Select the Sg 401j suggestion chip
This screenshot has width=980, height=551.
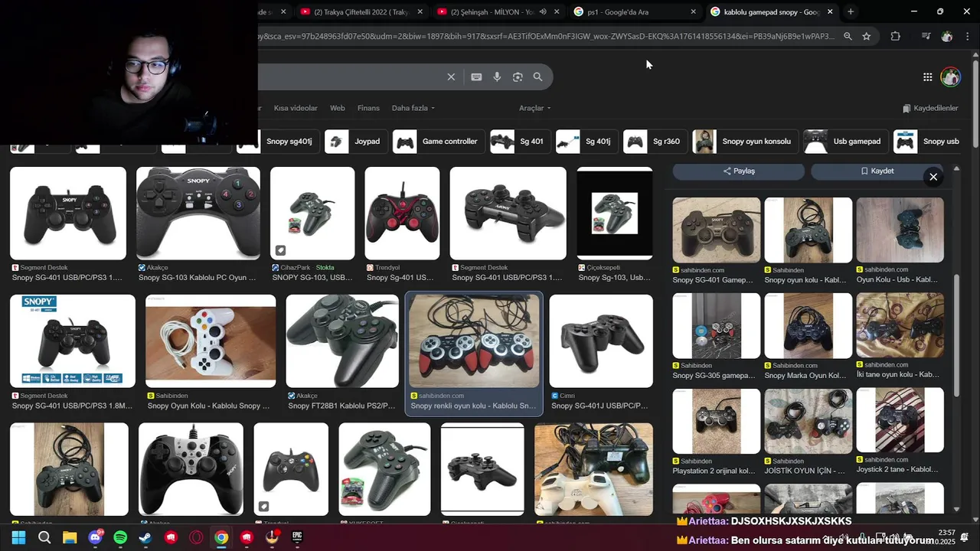tap(586, 142)
